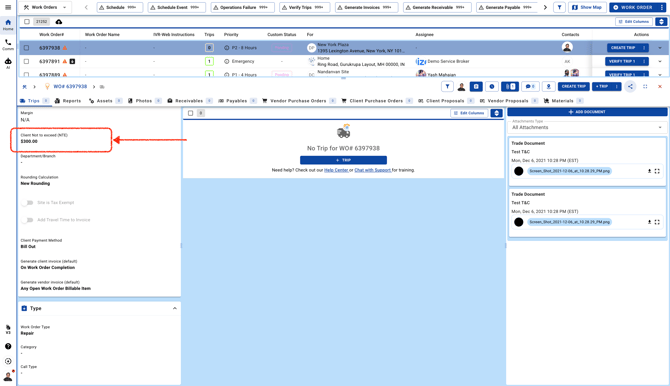Click top toolbar filter funnel icon
Image resolution: width=670 pixels, height=386 pixels.
pos(559,7)
